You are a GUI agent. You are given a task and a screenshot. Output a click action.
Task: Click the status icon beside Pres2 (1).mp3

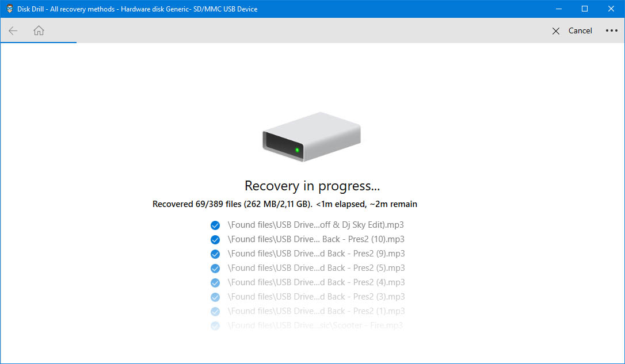coord(215,311)
